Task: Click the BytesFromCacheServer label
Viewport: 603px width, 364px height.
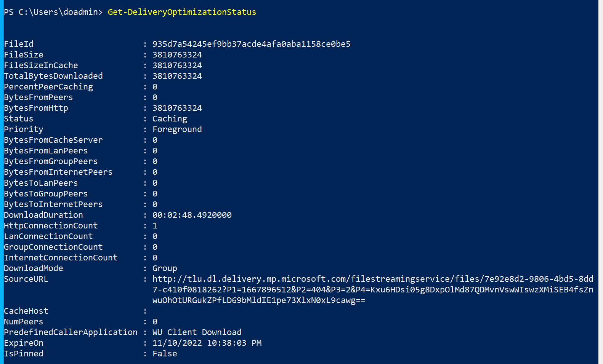Action: (x=53, y=140)
